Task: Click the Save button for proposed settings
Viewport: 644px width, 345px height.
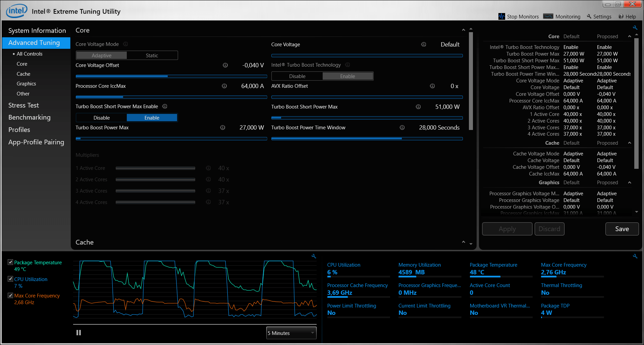Action: coord(622,229)
